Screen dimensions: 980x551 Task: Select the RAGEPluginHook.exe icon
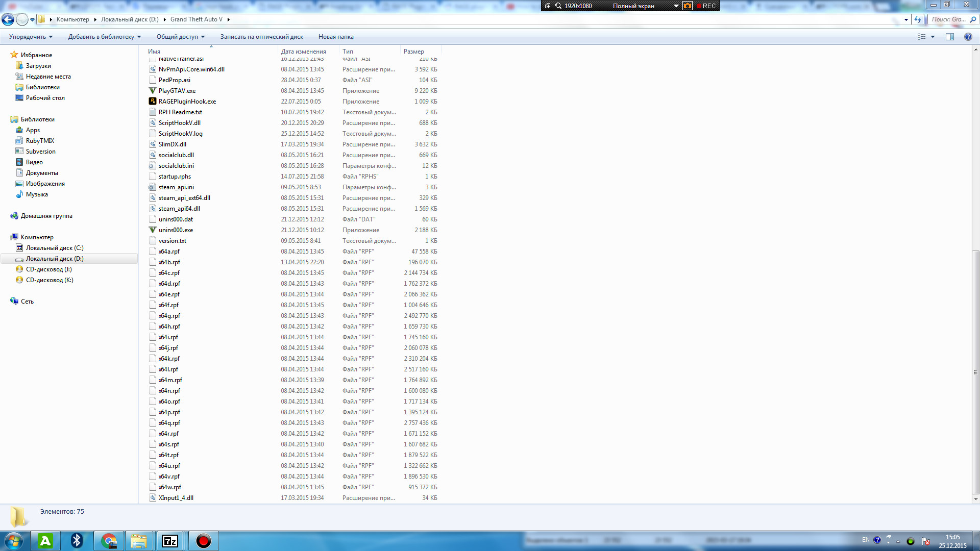[152, 102]
